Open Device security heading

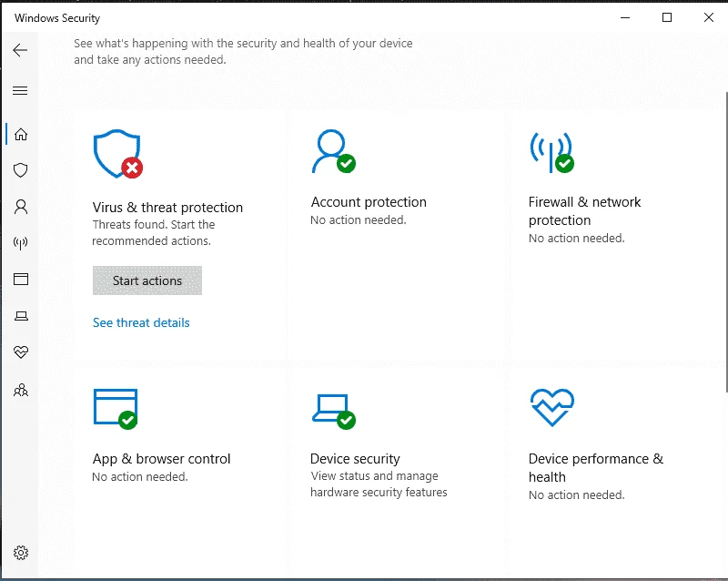tap(355, 459)
